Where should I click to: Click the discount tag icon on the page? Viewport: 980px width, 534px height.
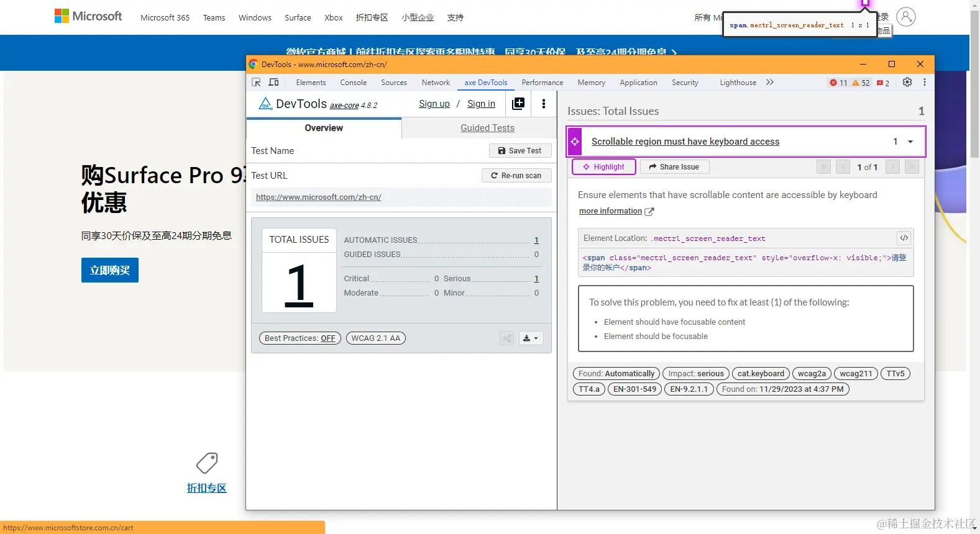(207, 463)
